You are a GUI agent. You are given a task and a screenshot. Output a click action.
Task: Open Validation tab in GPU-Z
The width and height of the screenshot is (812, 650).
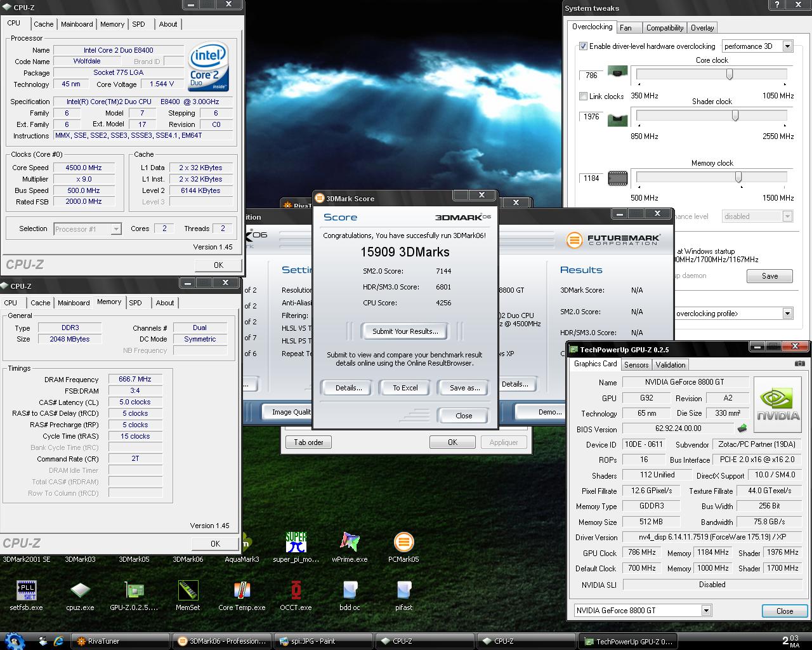click(671, 364)
